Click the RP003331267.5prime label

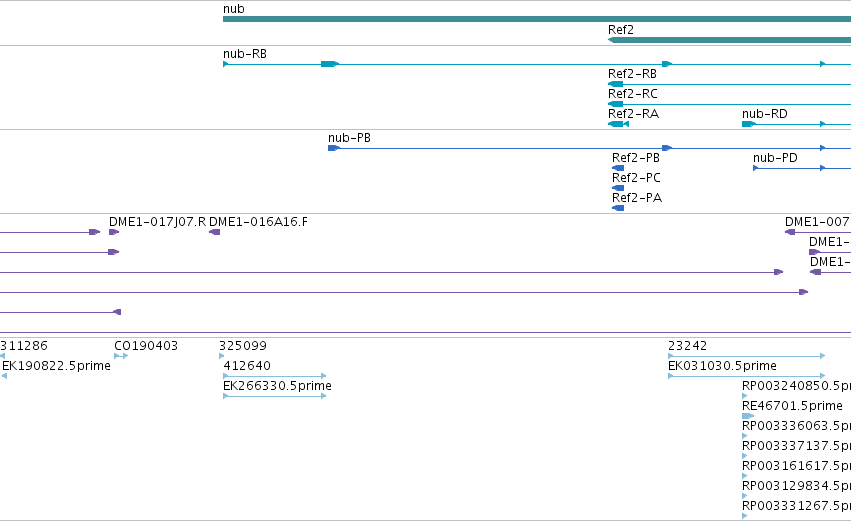point(796,506)
